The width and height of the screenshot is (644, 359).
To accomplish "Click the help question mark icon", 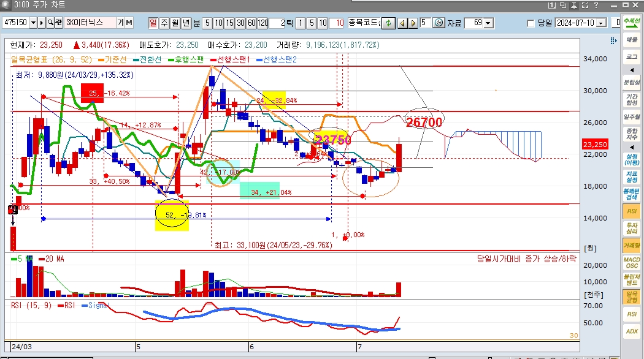I will [596, 6].
